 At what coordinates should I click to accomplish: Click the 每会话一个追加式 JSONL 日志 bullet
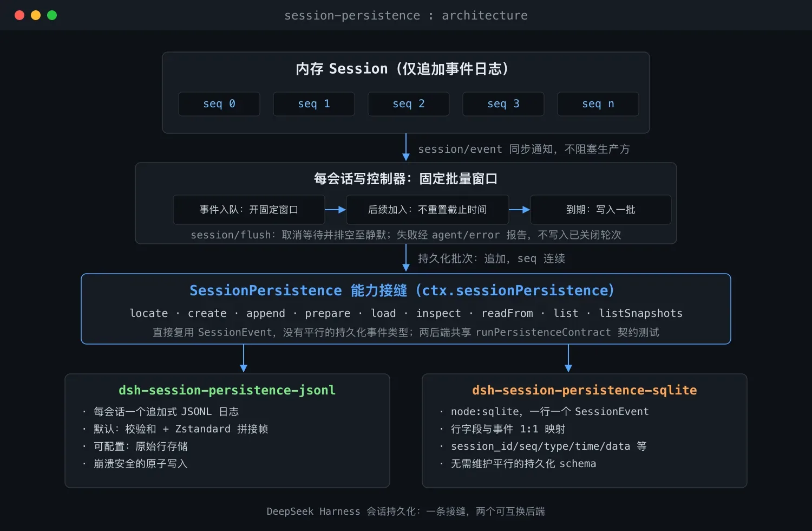click(x=161, y=412)
